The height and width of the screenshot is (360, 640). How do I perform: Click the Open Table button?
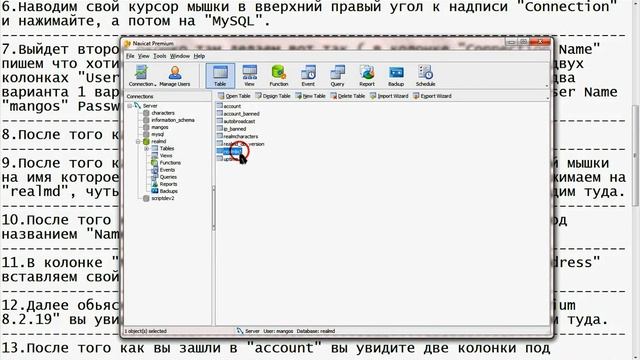pos(234,96)
